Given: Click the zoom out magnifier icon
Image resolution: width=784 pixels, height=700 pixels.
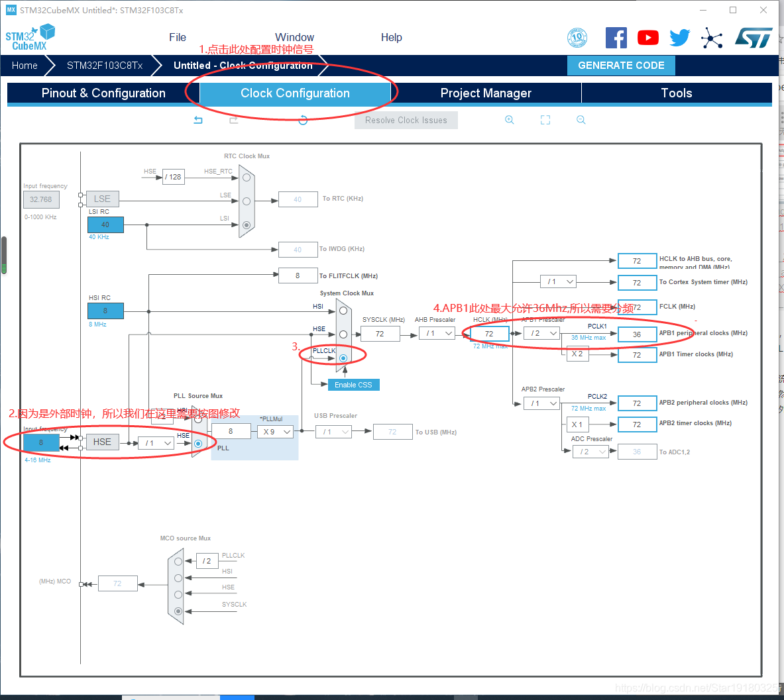Looking at the screenshot, I should pos(581,120).
